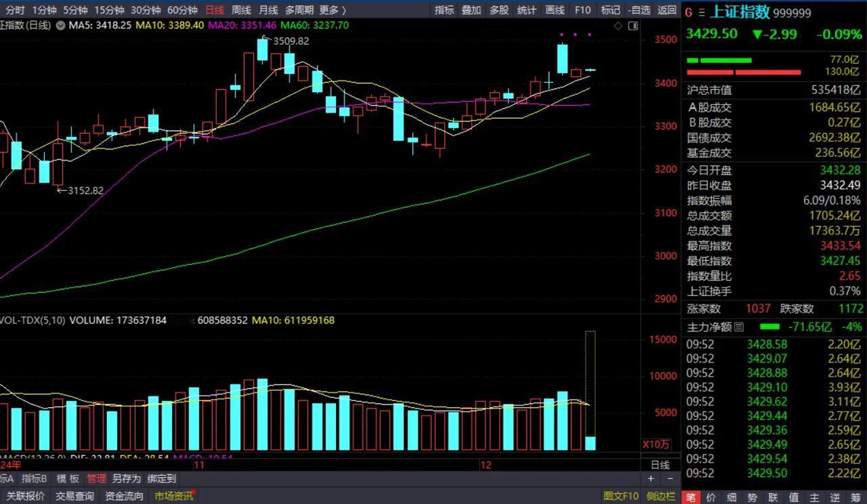Screen dimensions: 867x504
Task: Click the red G icon beside 上证指数
Action: (689, 13)
